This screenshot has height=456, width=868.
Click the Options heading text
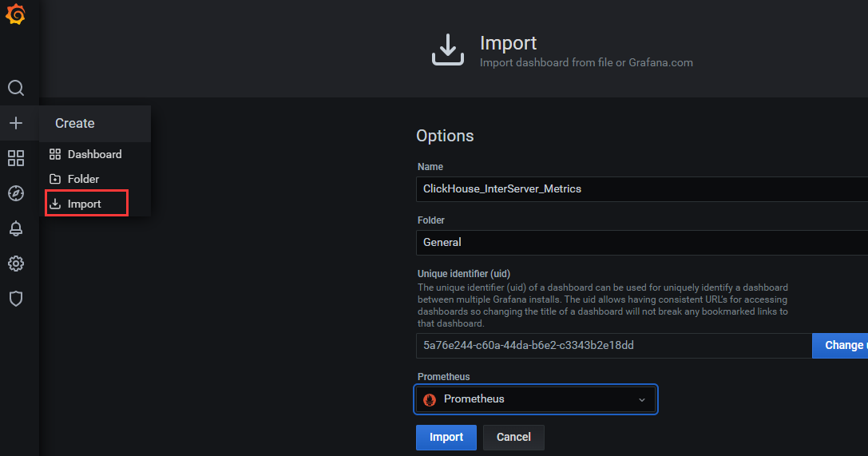click(x=445, y=136)
